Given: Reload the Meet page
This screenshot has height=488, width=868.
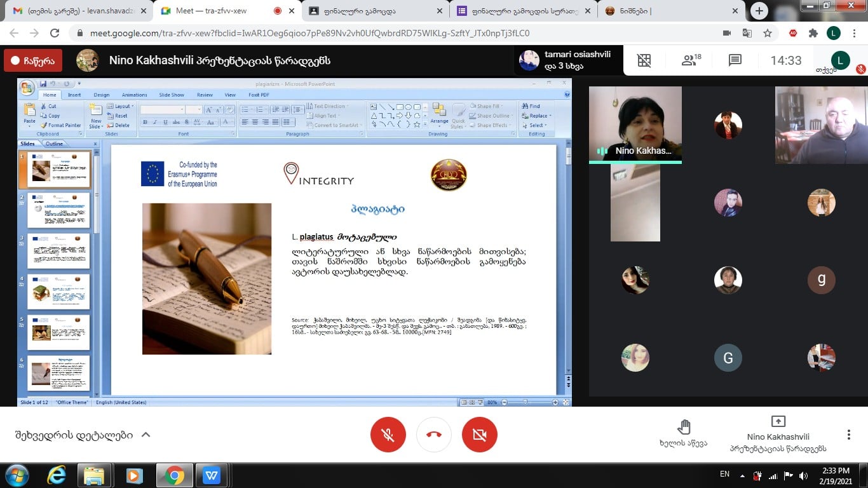Looking at the screenshot, I should [x=55, y=33].
